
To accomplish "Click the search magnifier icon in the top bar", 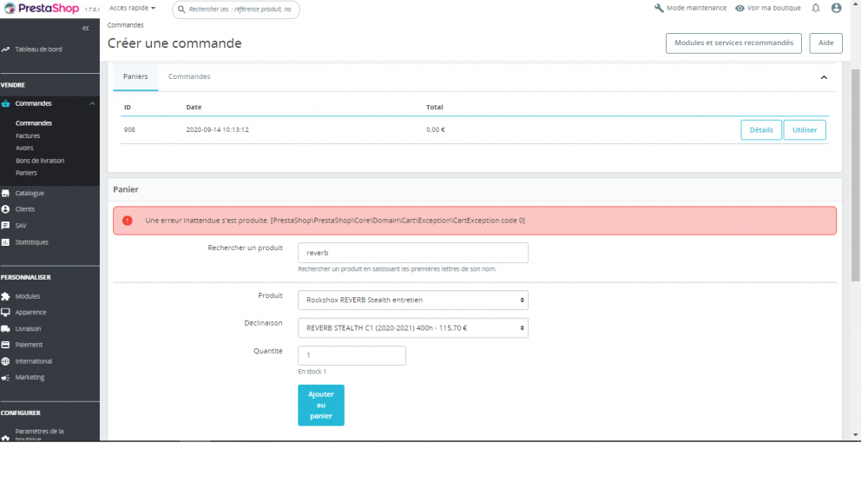I will (x=181, y=10).
